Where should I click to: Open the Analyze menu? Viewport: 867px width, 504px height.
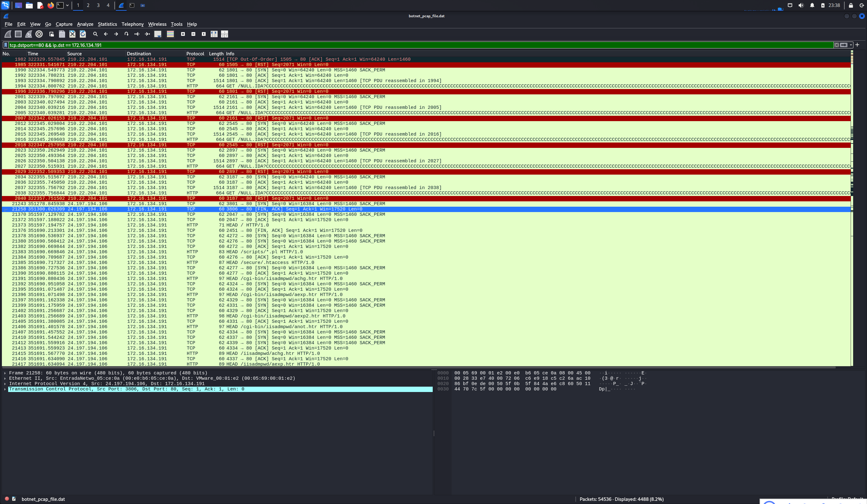coord(85,24)
